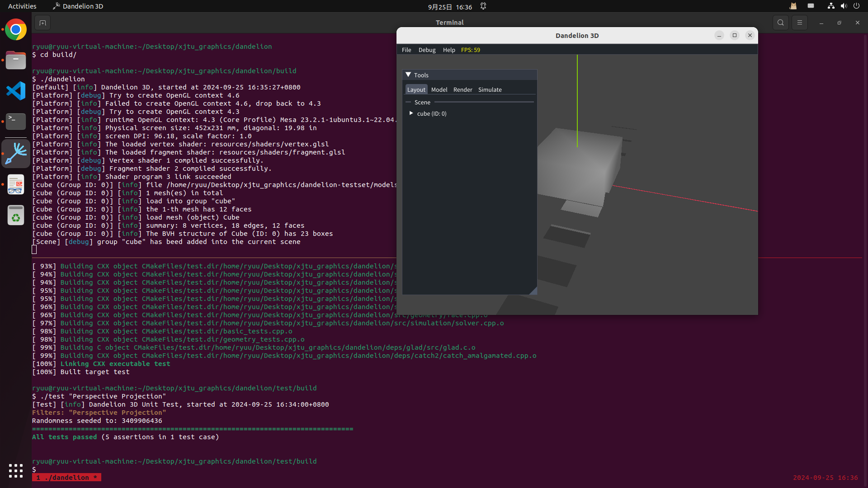Open Google Chrome from the dock
The height and width of the screenshot is (488, 868).
[16, 30]
